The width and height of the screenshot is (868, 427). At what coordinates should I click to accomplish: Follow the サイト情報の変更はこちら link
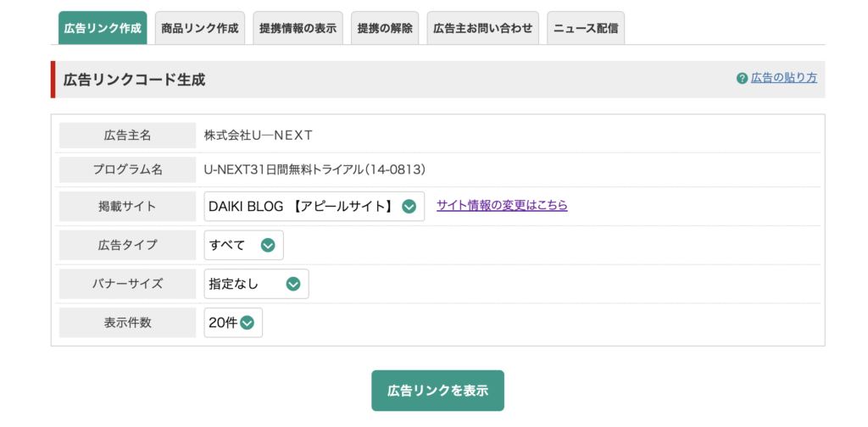pos(502,205)
